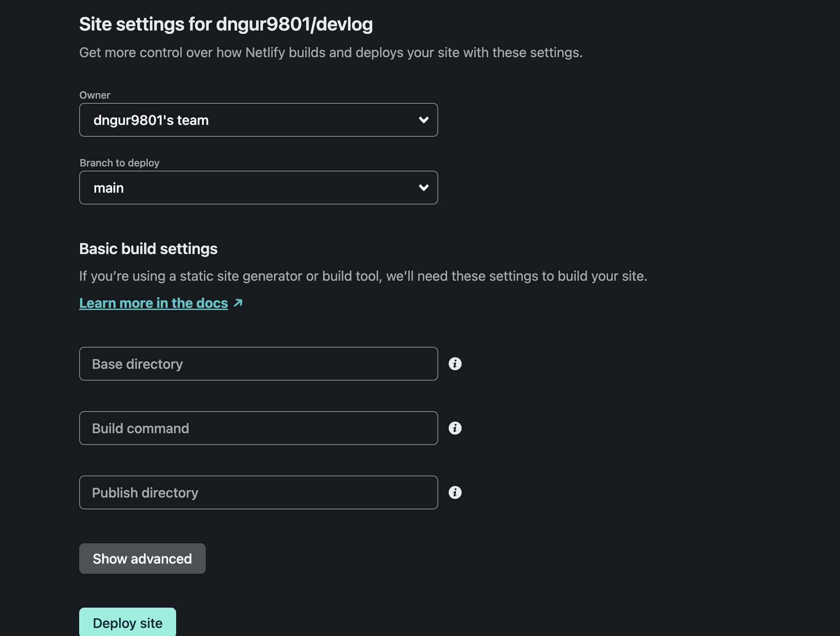Image resolution: width=840 pixels, height=636 pixels.
Task: Click the static site generator description paragraph
Action: pos(363,276)
